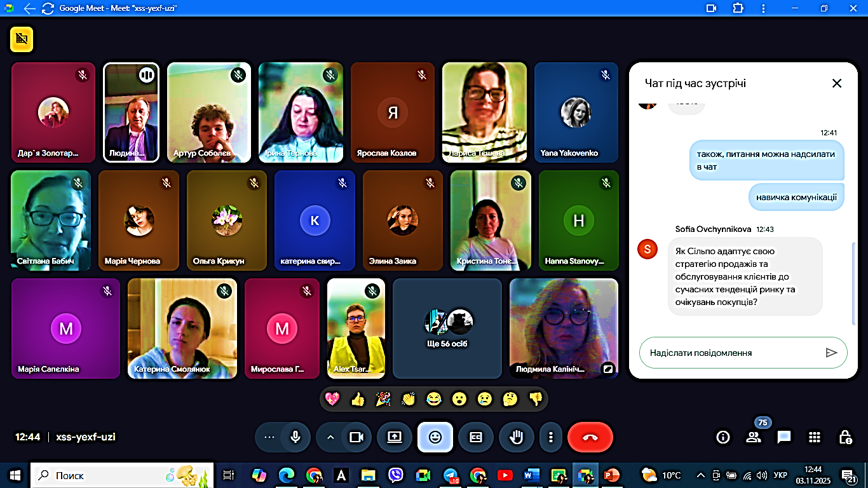Image resolution: width=868 pixels, height=488 pixels.
Task: Toggle the camera on or off
Action: click(356, 437)
